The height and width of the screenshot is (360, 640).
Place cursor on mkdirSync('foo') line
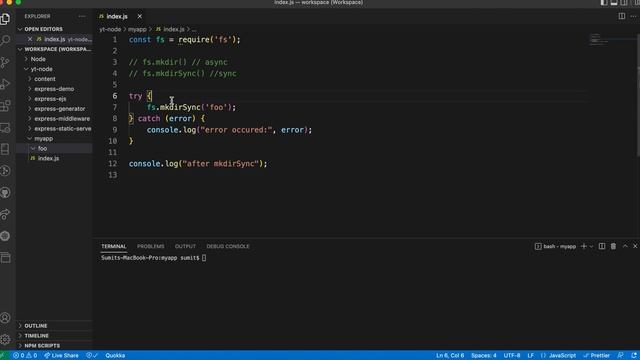[191, 107]
